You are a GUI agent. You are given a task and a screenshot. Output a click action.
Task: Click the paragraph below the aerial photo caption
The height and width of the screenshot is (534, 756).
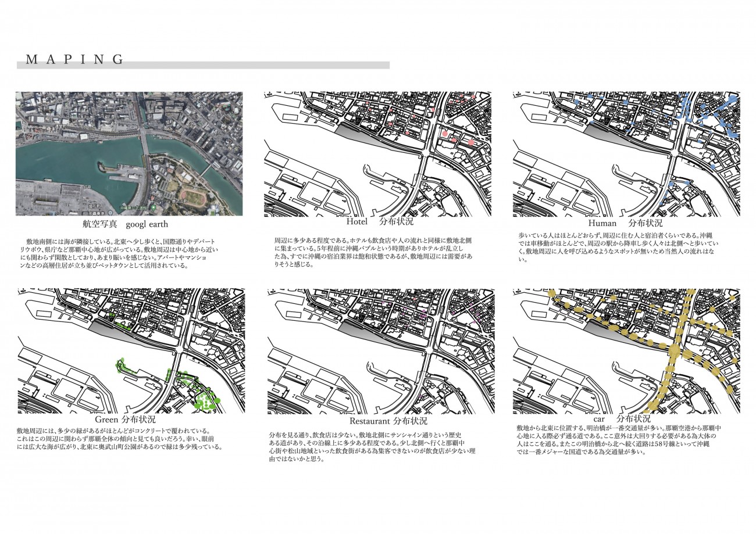116,253
